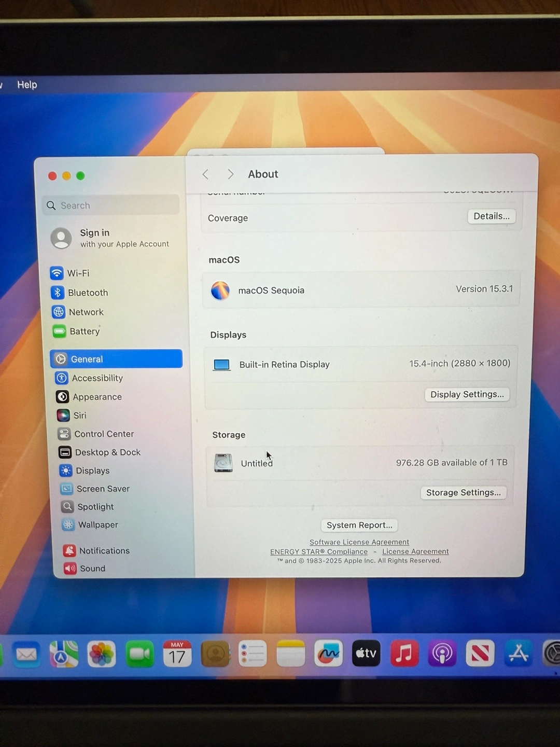Screen dimensions: 560x747
Task: Select General in the sidebar
Action: pos(116,358)
